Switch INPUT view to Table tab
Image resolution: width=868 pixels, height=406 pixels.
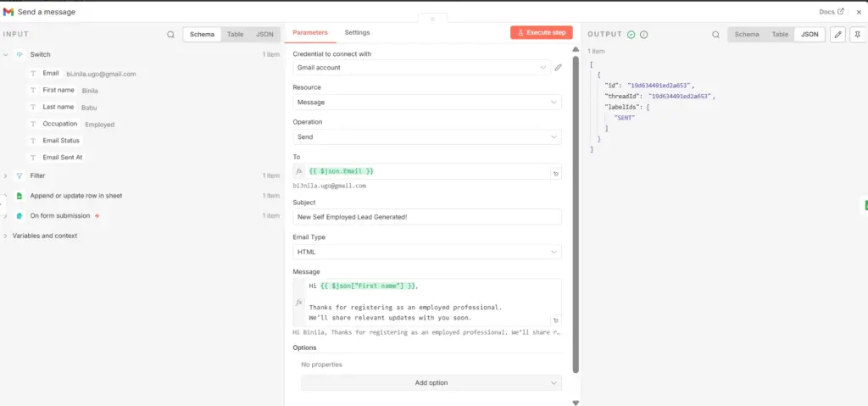click(236, 35)
